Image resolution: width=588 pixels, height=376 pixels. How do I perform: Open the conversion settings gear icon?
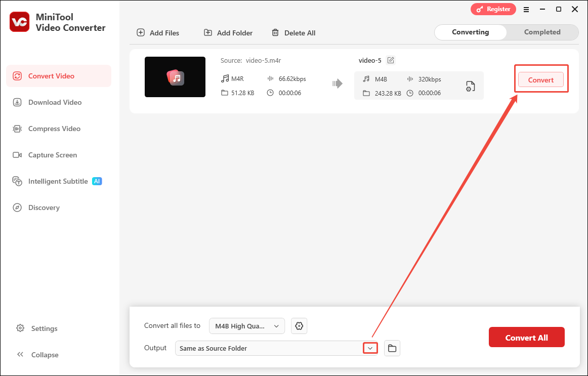(x=299, y=326)
